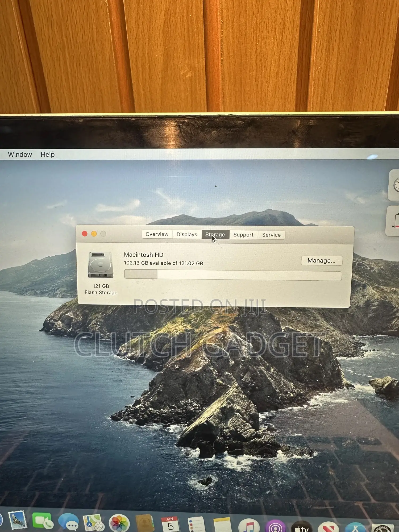This screenshot has height=532, width=399.
Task: Open the Messages app in the Dock
Action: click(x=68, y=522)
